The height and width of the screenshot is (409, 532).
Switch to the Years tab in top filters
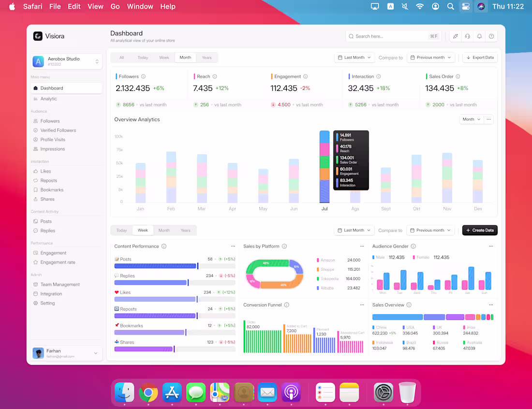click(207, 57)
